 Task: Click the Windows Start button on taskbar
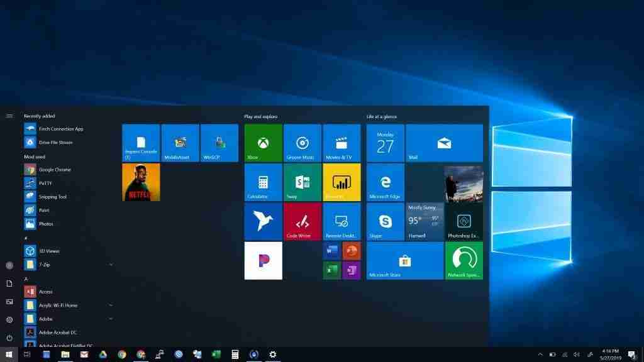[9, 354]
